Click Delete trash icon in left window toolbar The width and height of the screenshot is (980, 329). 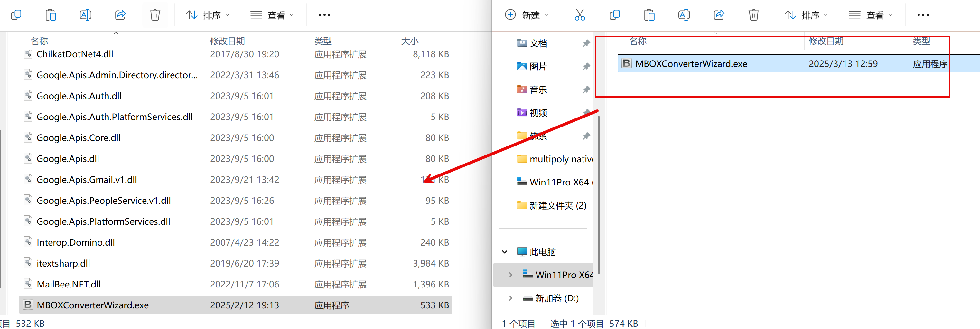coord(155,15)
